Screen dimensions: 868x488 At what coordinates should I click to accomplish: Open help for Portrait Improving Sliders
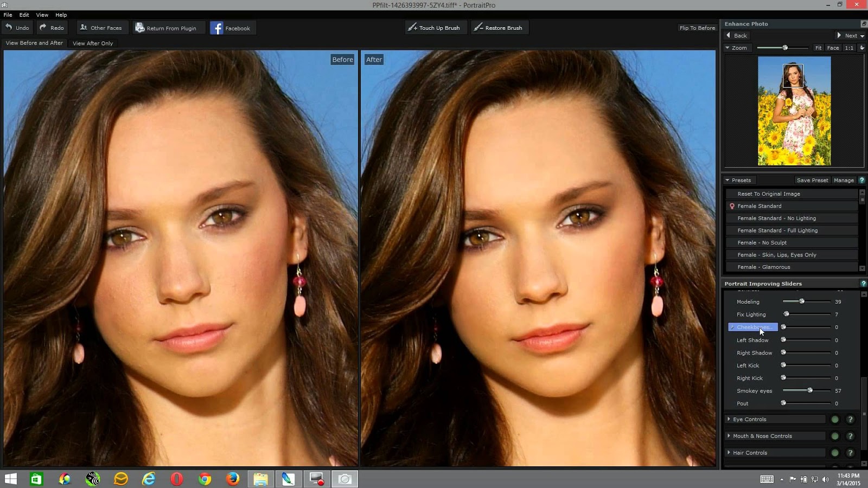(x=863, y=284)
